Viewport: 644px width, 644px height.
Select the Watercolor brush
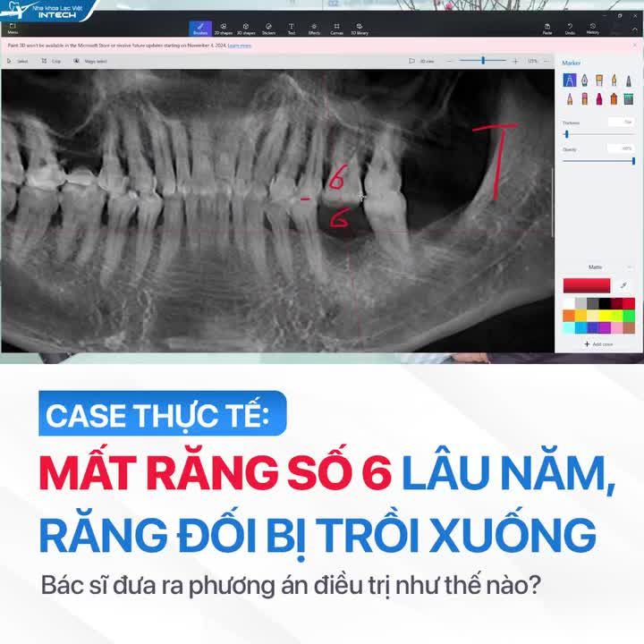[614, 80]
